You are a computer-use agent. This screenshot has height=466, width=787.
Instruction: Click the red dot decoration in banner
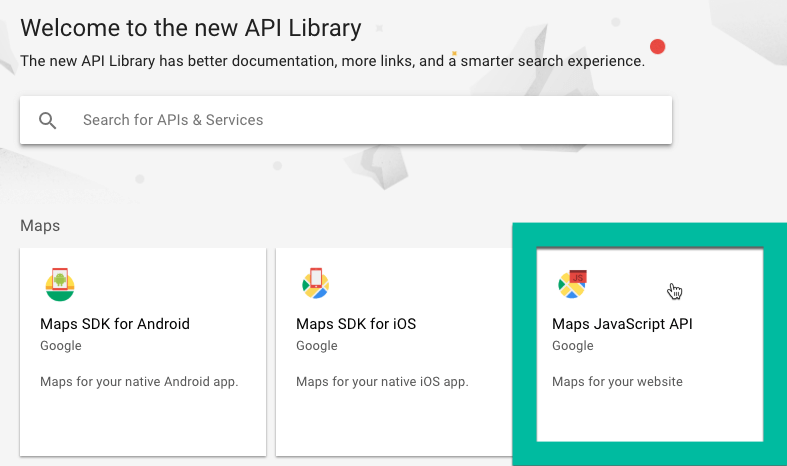[x=657, y=46]
